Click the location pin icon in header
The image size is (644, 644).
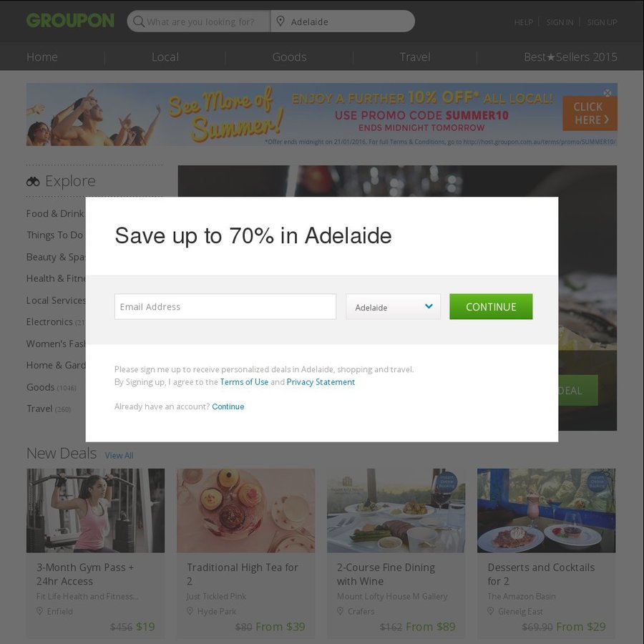point(280,21)
